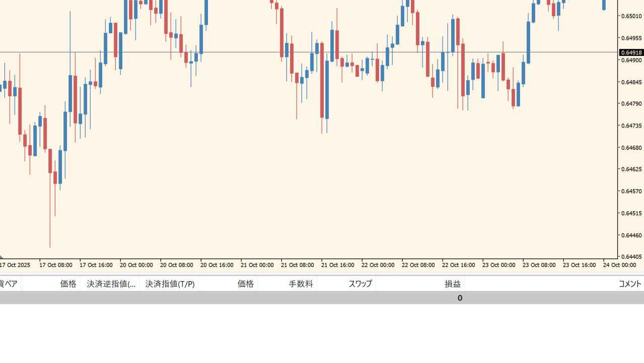Image resolution: width=644 pixels, height=363 pixels.
Task: Click the 決済逆指値 column header
Action: point(111,284)
